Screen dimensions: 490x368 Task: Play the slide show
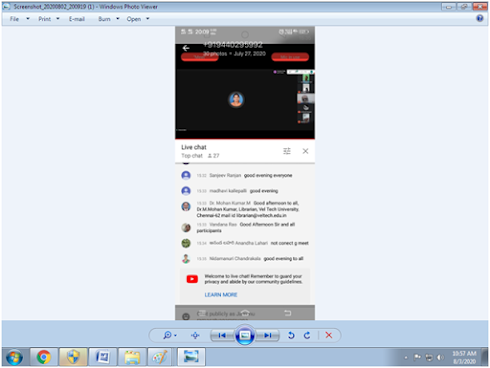245,335
